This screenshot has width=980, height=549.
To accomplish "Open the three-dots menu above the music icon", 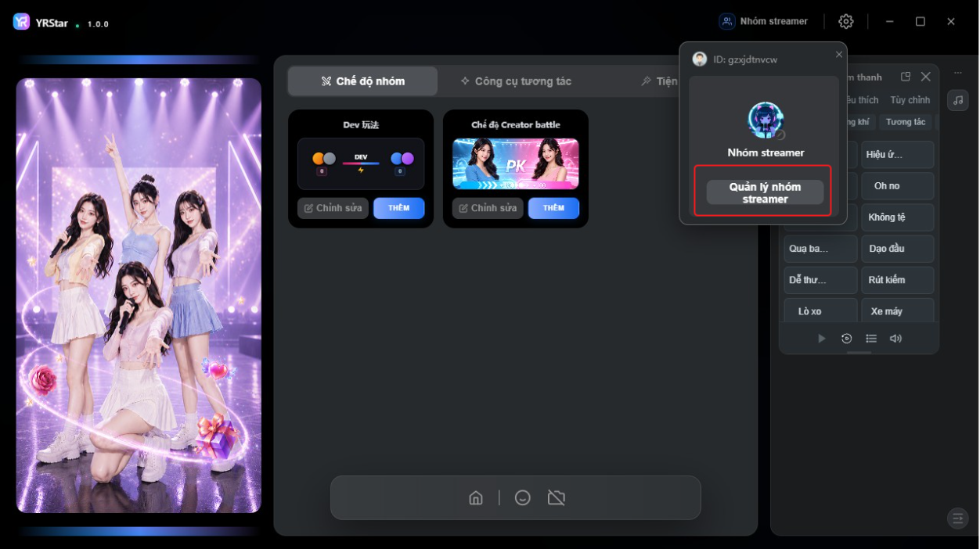I will (x=957, y=73).
